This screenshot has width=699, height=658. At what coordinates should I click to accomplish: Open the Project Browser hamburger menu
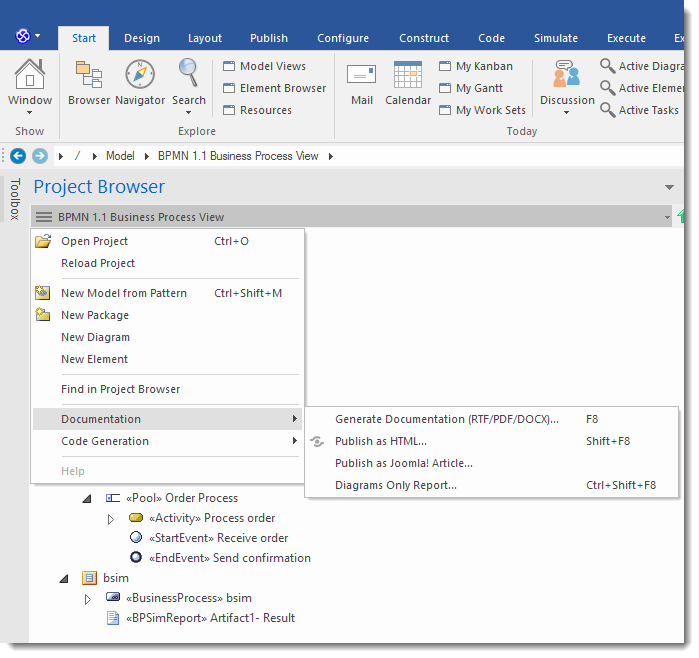[43, 217]
